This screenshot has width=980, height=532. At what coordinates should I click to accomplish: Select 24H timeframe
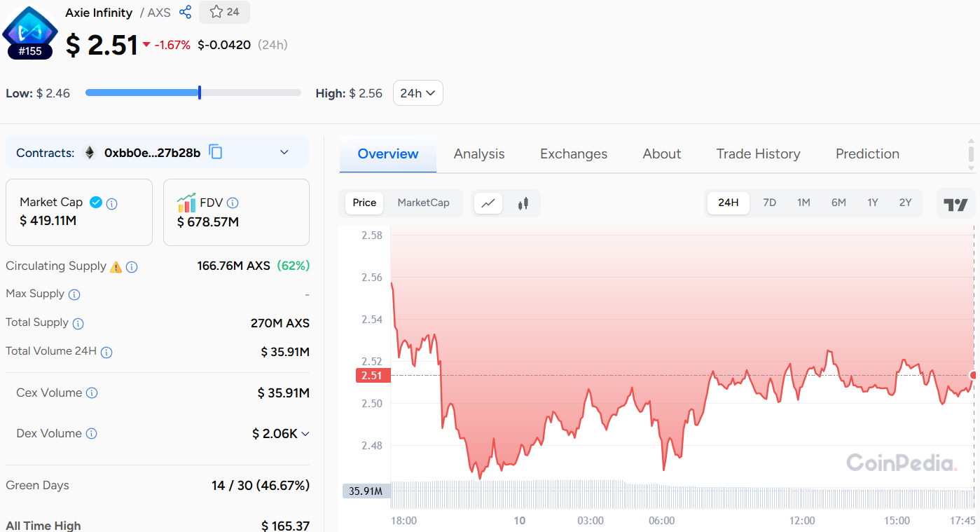point(729,203)
